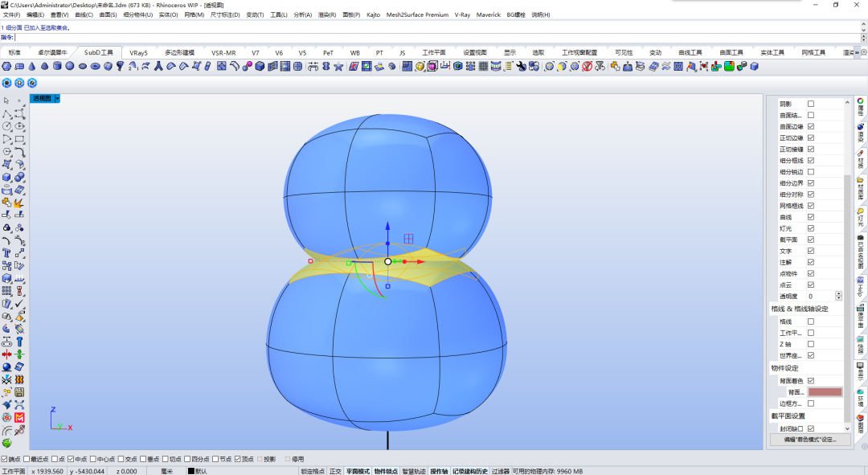The width and height of the screenshot is (868, 475).
Task: Click the SubD cone primitive icon
Action: 31,66
